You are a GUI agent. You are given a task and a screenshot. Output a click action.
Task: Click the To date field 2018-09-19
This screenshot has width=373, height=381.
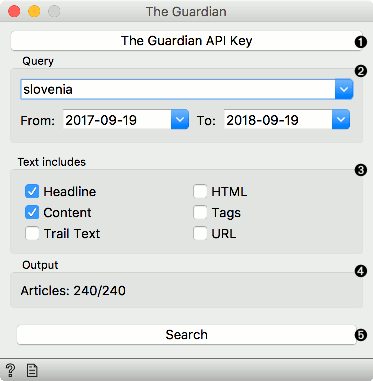(278, 119)
